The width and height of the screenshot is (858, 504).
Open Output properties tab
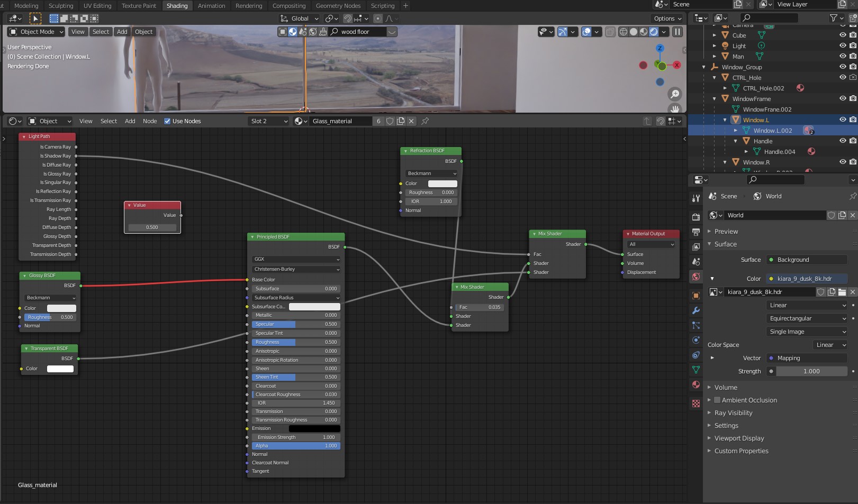click(x=696, y=232)
